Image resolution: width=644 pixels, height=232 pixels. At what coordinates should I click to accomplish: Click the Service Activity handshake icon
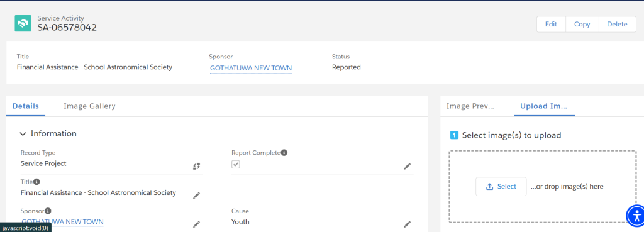pos(23,23)
